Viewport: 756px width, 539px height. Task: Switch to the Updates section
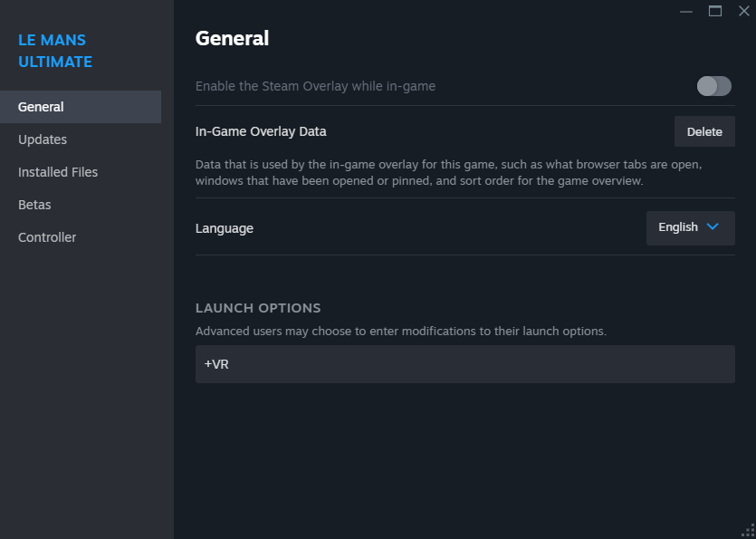click(x=43, y=140)
